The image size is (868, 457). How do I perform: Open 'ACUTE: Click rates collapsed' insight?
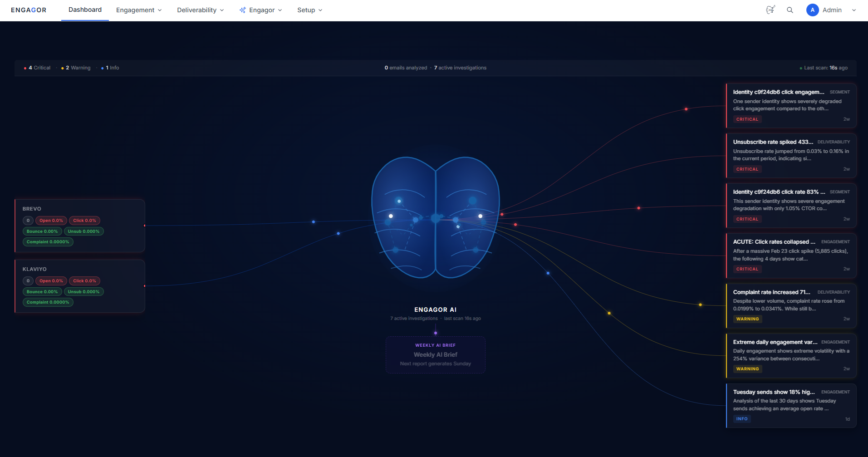click(791, 256)
